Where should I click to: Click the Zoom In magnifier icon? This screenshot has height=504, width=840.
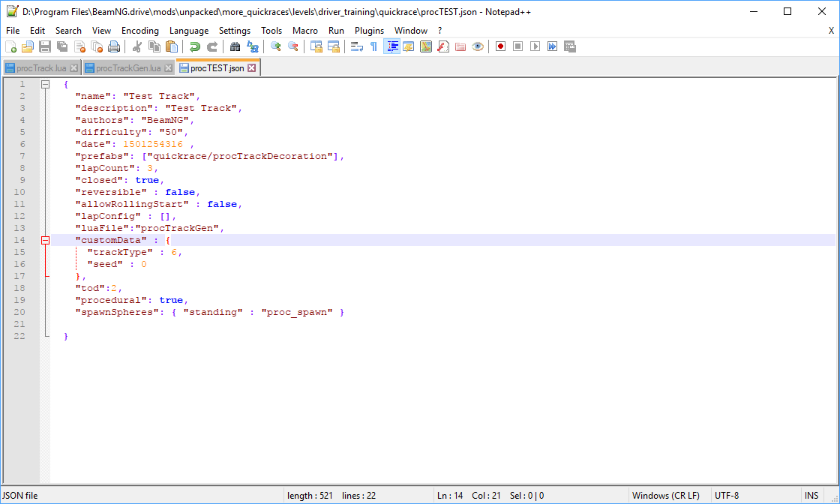pyautogui.click(x=276, y=46)
